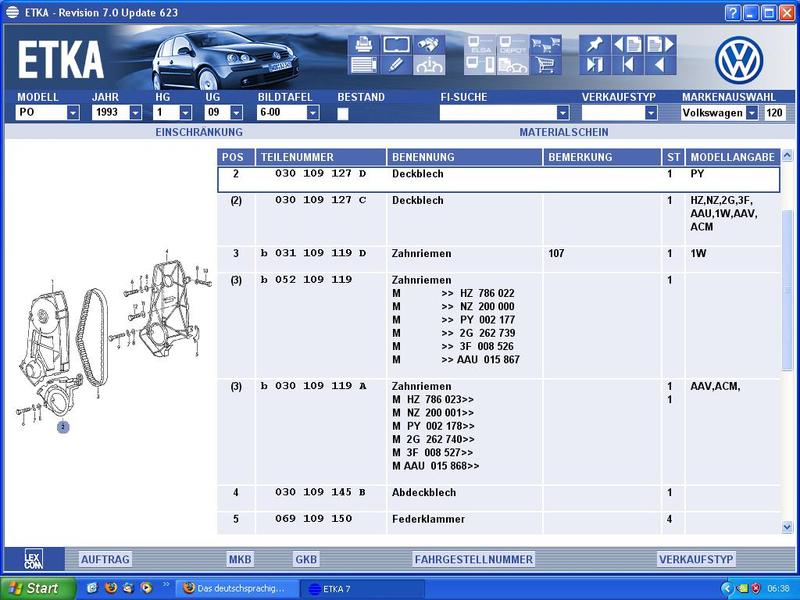
Task: Click the single shopping cart icon
Action: (x=545, y=65)
